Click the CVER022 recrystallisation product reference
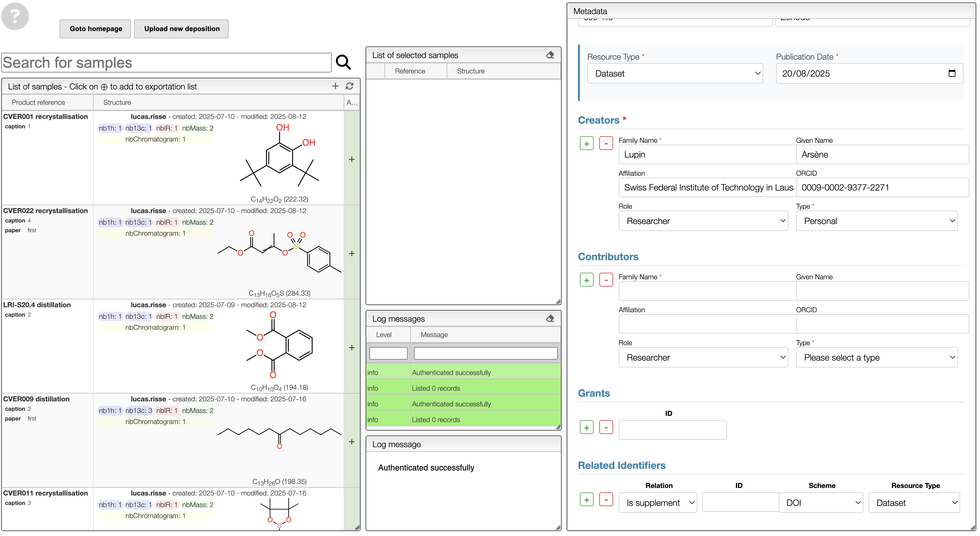Image resolution: width=980 pixels, height=536 pixels. (45, 211)
